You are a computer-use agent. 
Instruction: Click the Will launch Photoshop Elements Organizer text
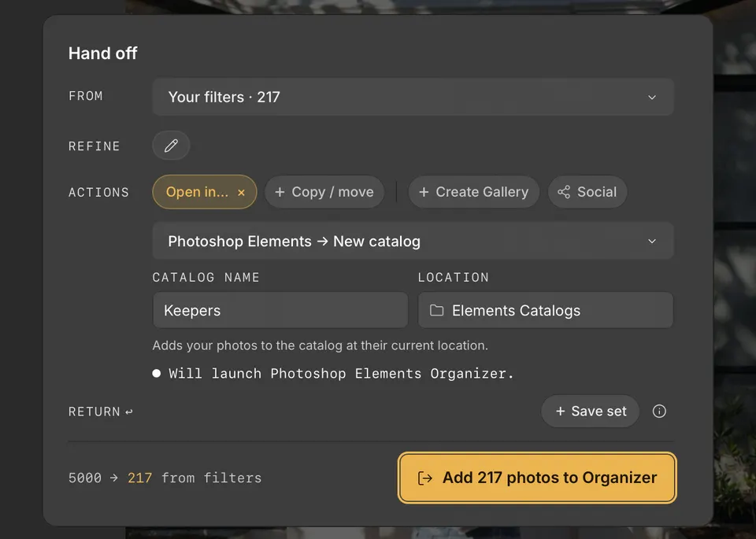click(x=341, y=373)
